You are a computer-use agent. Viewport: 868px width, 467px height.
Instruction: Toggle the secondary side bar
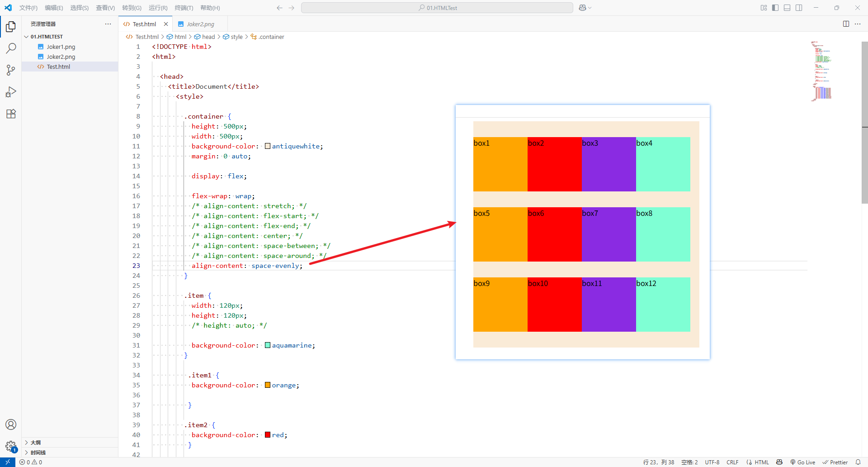coord(799,8)
